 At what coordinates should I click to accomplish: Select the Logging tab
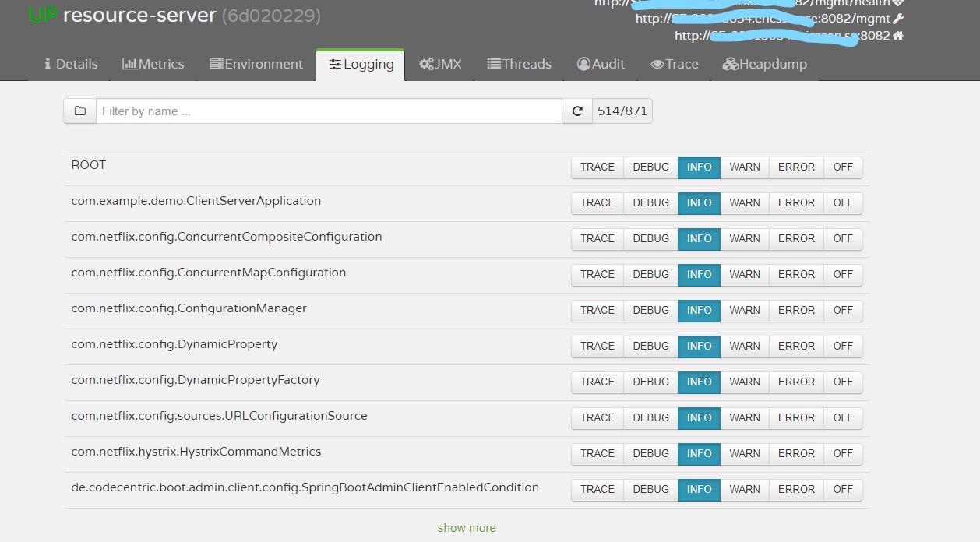361,64
